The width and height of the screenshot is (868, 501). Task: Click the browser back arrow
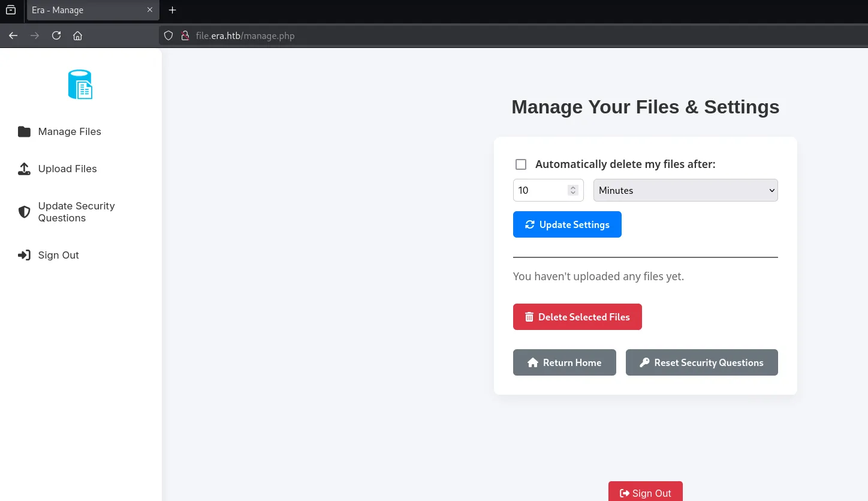click(13, 36)
